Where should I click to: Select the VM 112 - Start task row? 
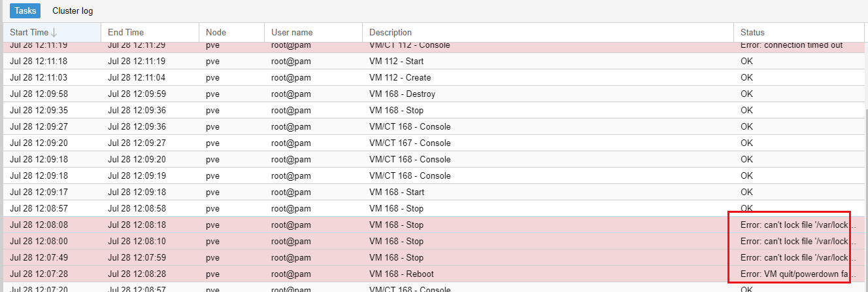396,61
